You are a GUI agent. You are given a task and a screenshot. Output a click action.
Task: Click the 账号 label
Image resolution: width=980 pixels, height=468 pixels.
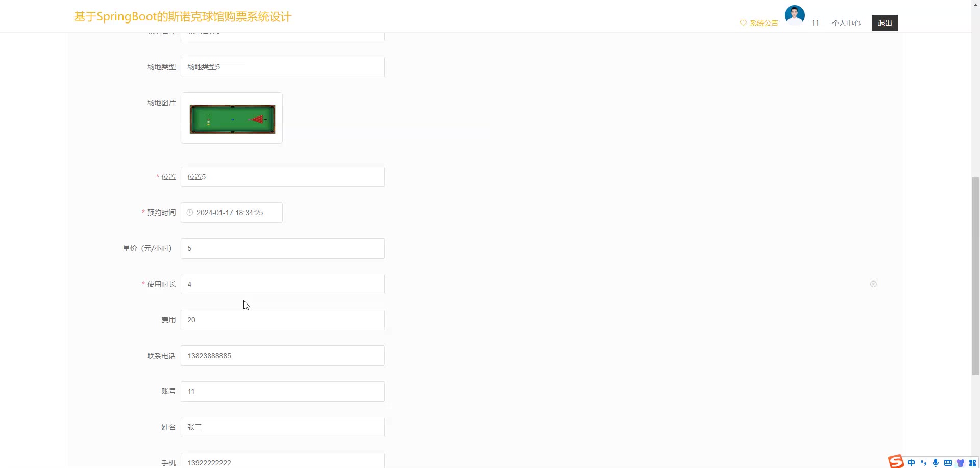[168, 391]
